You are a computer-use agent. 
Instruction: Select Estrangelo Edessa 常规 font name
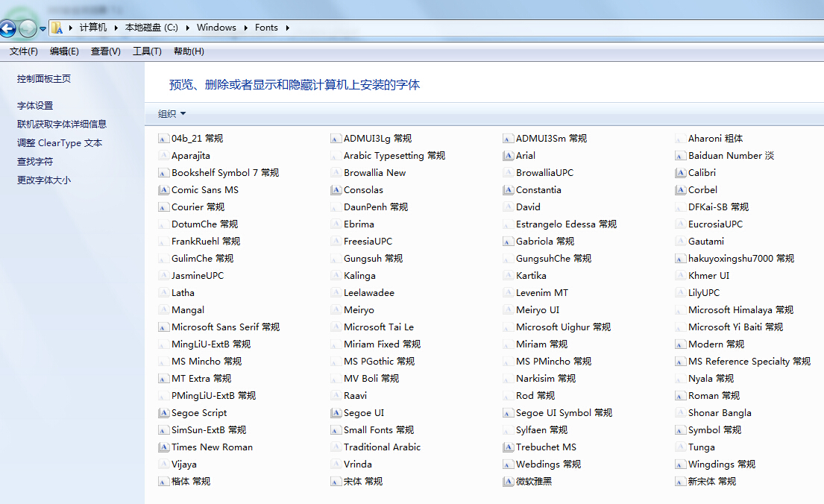(567, 224)
